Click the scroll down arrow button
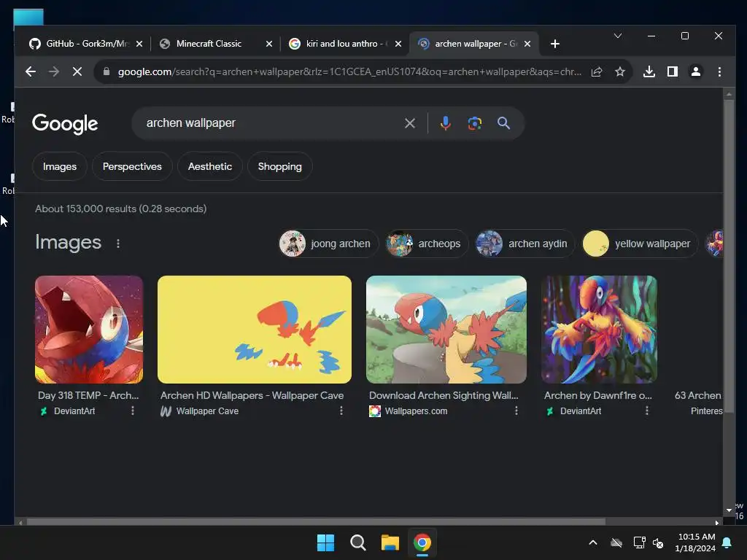The width and height of the screenshot is (747, 560). [x=729, y=510]
